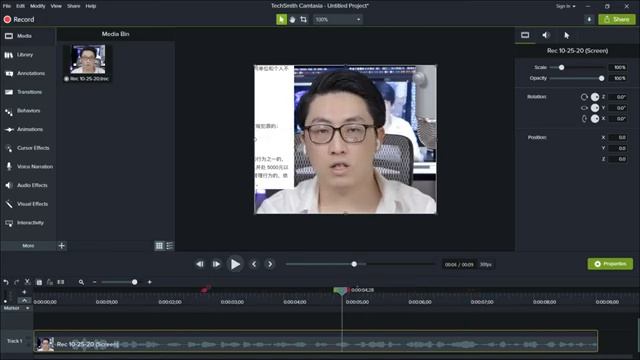Image resolution: width=640 pixels, height=360 pixels.
Task: Open the Edit menu
Action: point(20,6)
